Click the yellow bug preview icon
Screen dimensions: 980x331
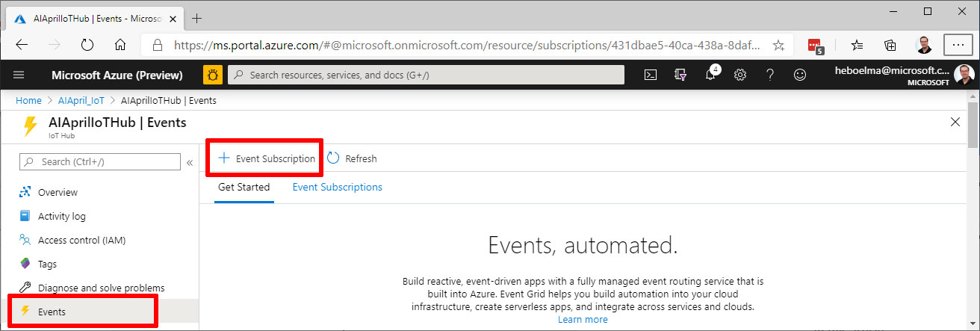click(x=213, y=75)
